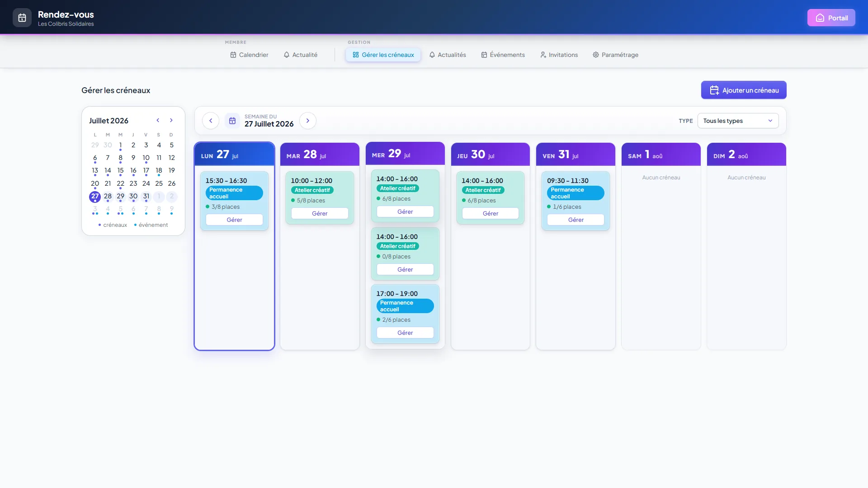Select the VEN 31 jul day header
This screenshot has height=488, width=868.
pos(576,155)
